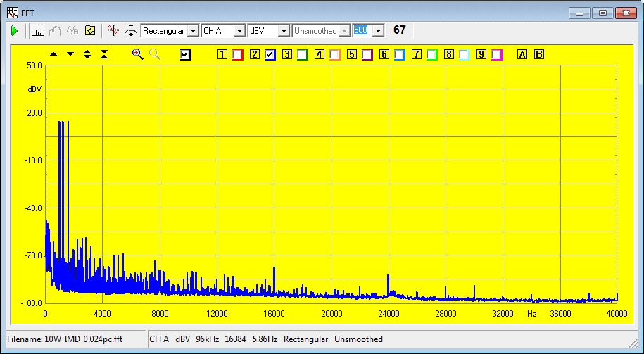Viewport: 644px width, 354px height.
Task: Click the Hz unit label on the frequency axis
Action: tap(532, 314)
